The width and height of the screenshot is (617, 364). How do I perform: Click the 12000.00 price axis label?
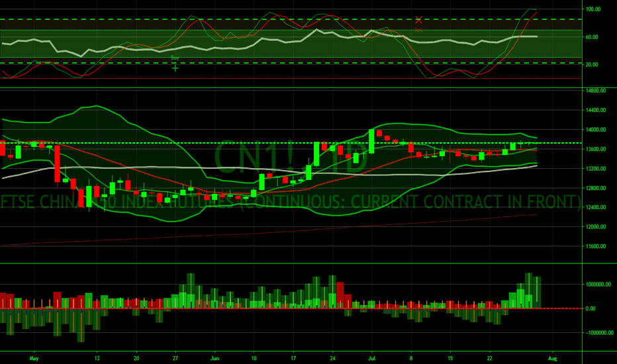coord(596,227)
